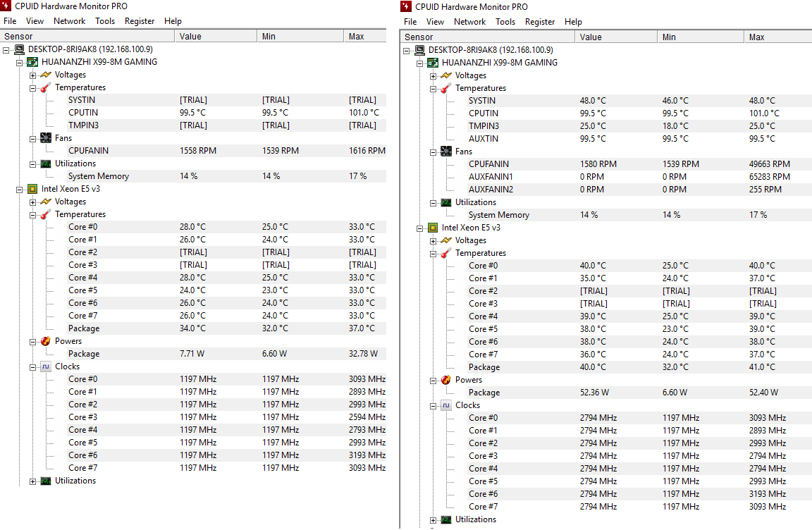Viewport: 812px width, 530px height.
Task: Collapse the Clocks node in left window
Action: (x=32, y=367)
